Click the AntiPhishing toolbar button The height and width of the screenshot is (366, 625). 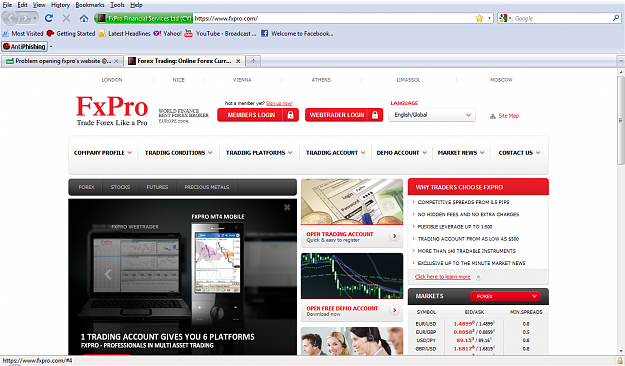(x=24, y=46)
